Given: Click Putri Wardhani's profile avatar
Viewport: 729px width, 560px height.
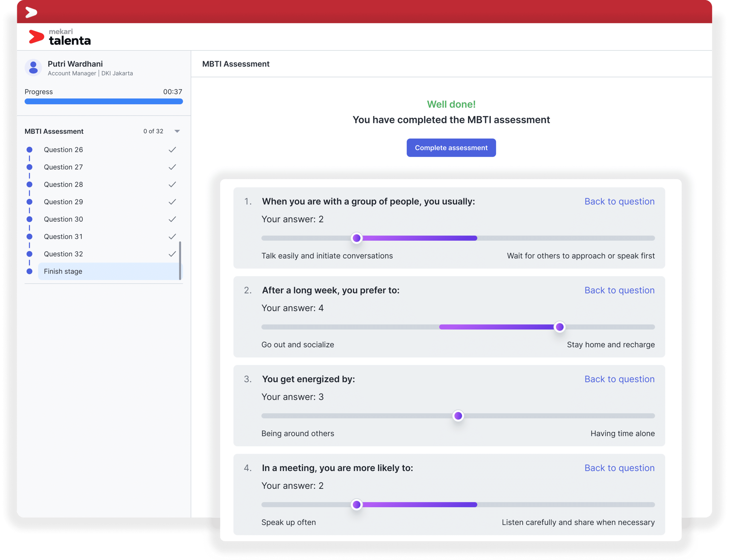Looking at the screenshot, I should click(33, 68).
